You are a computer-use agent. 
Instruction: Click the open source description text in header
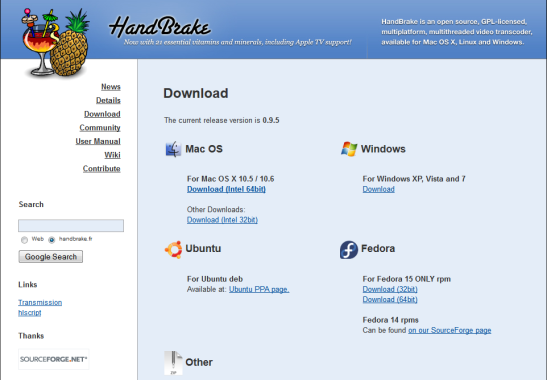457,32
